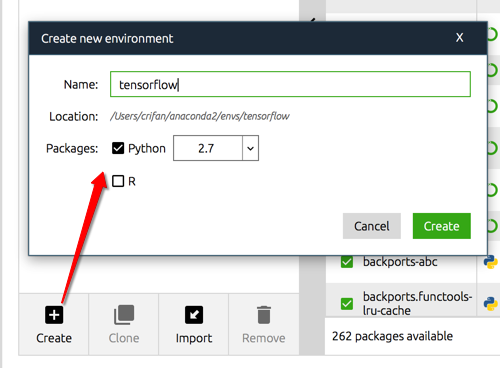Open the Python version dropdown arrow
The width and height of the screenshot is (500, 368).
click(250, 148)
